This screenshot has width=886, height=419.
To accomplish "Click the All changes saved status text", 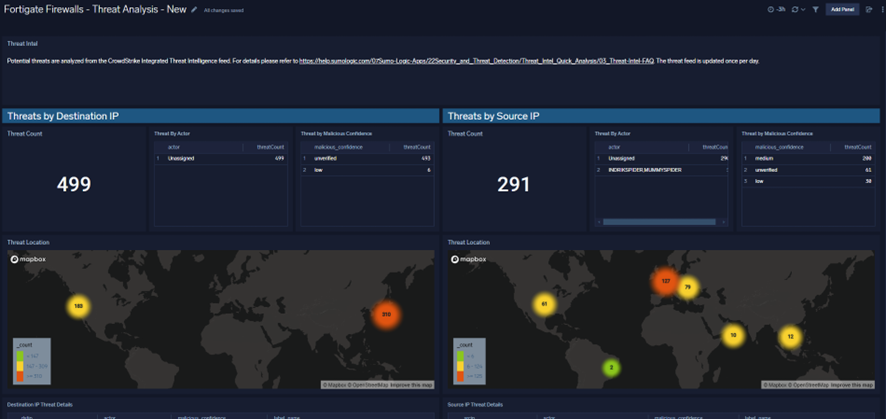I will point(224,10).
